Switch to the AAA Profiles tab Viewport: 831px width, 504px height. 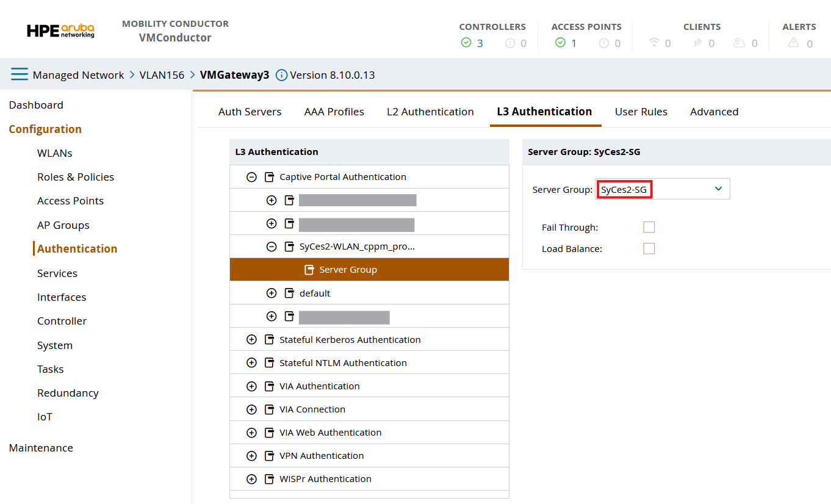[334, 112]
